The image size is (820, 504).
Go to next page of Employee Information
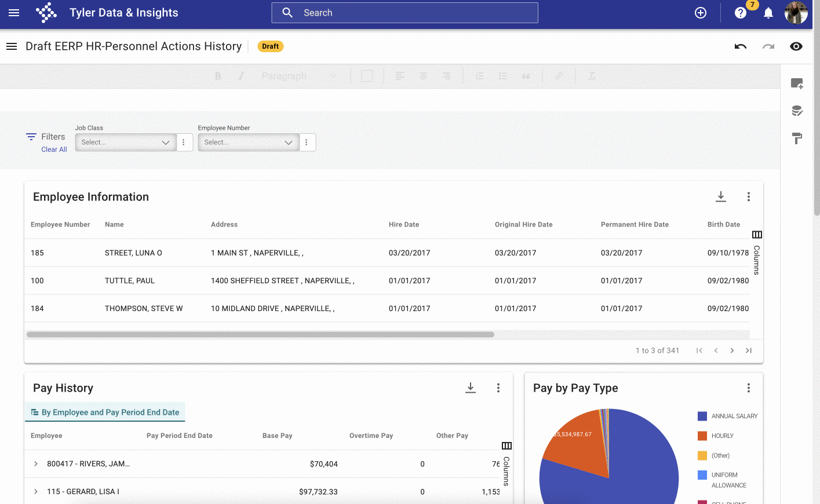tap(732, 350)
